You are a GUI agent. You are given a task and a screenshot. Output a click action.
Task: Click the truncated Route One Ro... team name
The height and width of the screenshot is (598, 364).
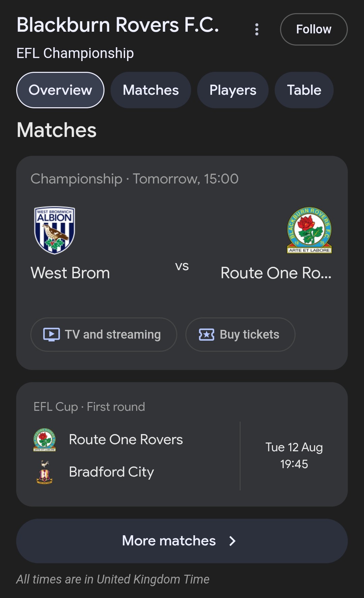(276, 273)
